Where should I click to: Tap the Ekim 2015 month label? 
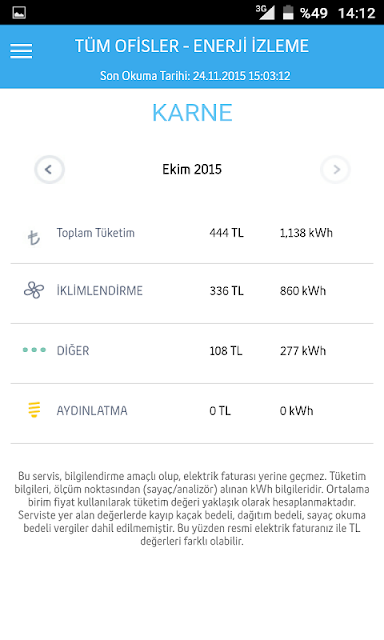pyautogui.click(x=192, y=169)
